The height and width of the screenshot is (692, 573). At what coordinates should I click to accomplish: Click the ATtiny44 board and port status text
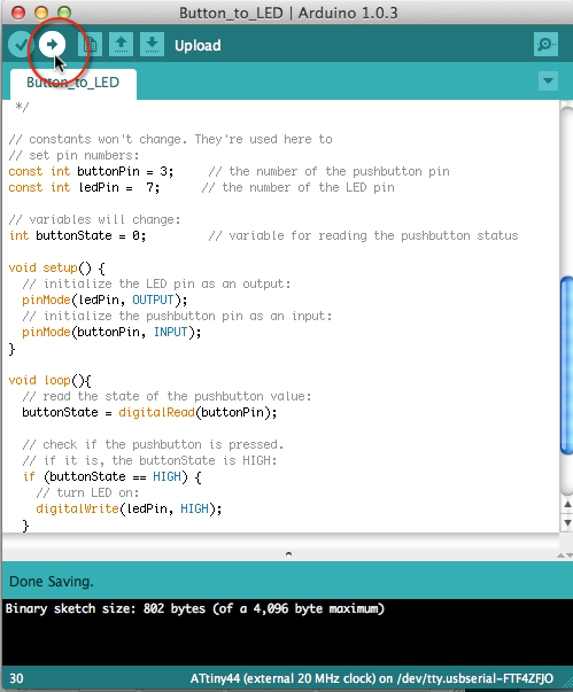click(x=371, y=678)
